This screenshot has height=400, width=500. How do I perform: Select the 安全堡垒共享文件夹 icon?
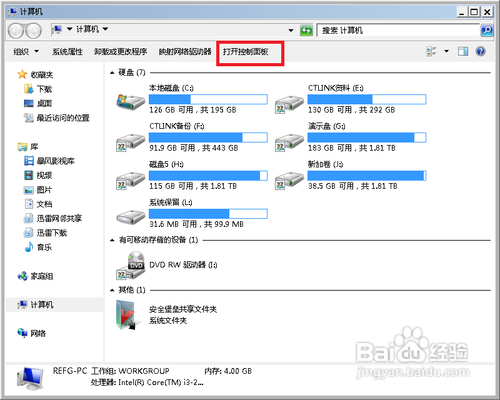(x=126, y=315)
